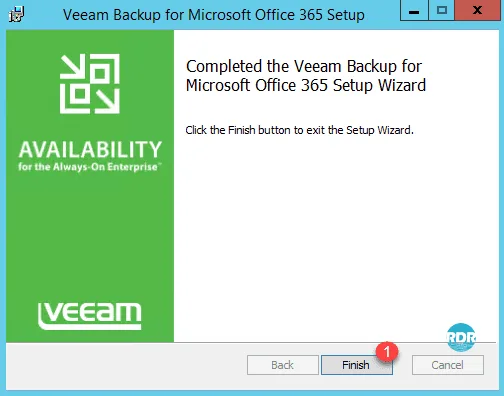Click the greyed-out Back button
Image resolution: width=504 pixels, height=396 pixels.
pyautogui.click(x=283, y=365)
